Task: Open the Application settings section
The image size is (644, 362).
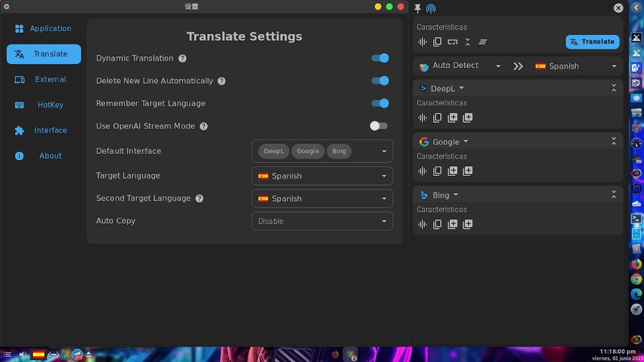Action: pos(43,28)
